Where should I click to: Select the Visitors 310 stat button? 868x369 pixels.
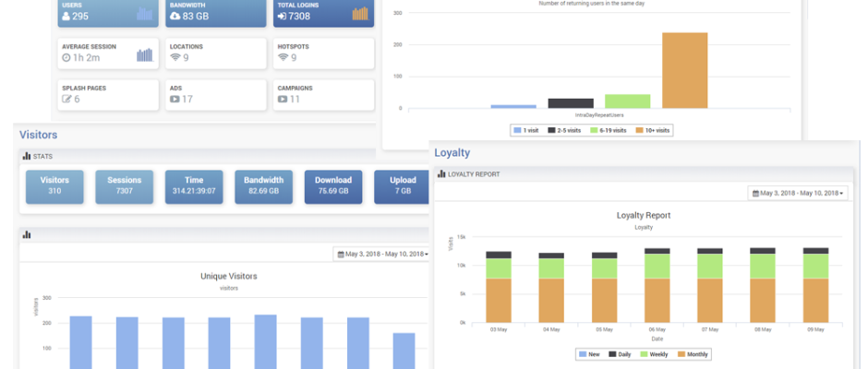[54, 186]
